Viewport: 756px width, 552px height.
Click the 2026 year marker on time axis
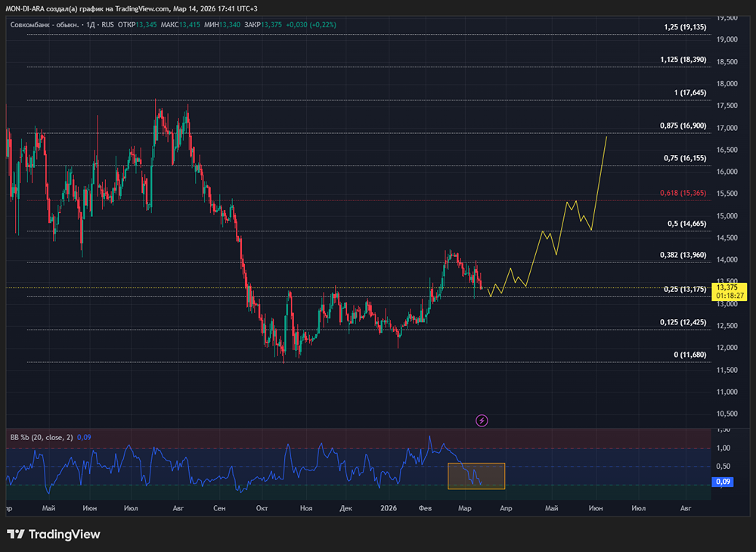[x=389, y=509]
